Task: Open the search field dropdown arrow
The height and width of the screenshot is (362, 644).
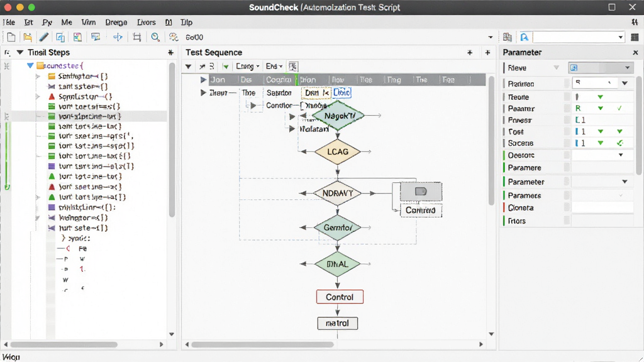Action: point(620,37)
